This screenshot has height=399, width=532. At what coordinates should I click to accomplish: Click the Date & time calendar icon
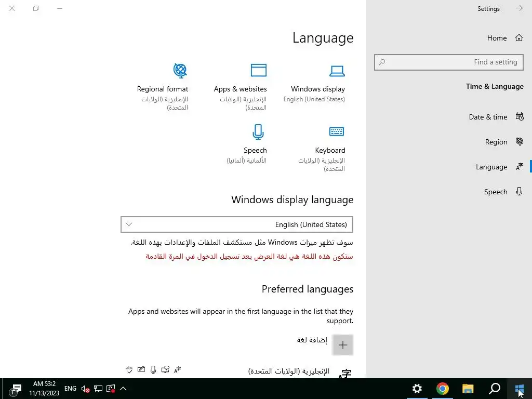coord(520,116)
